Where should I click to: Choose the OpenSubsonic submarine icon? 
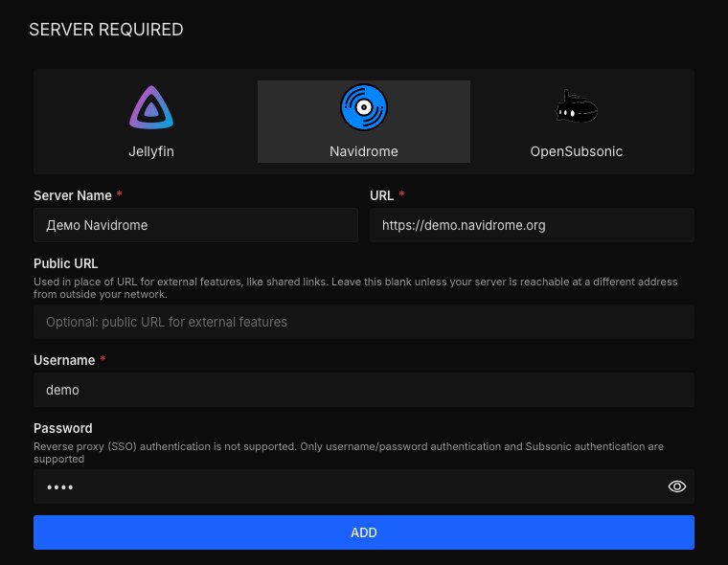pos(577,106)
